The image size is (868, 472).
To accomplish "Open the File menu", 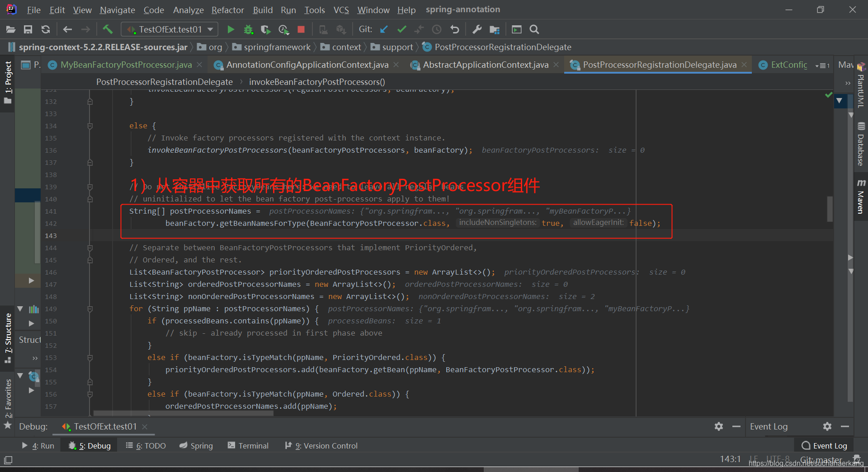I will (x=33, y=10).
